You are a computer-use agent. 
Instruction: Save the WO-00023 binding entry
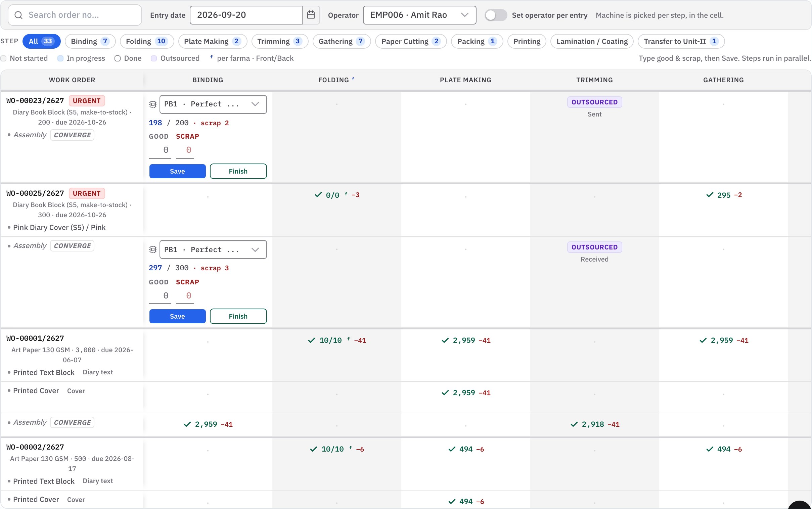(x=177, y=171)
